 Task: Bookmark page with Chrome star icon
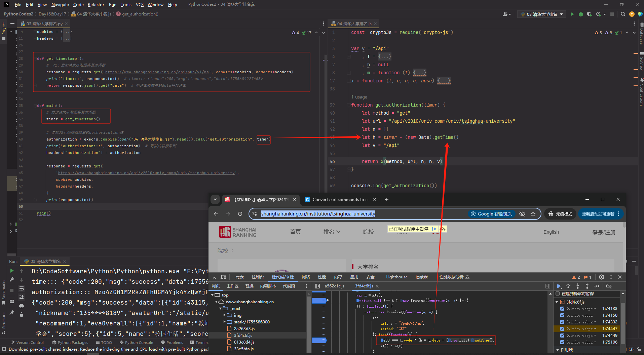[x=533, y=214]
